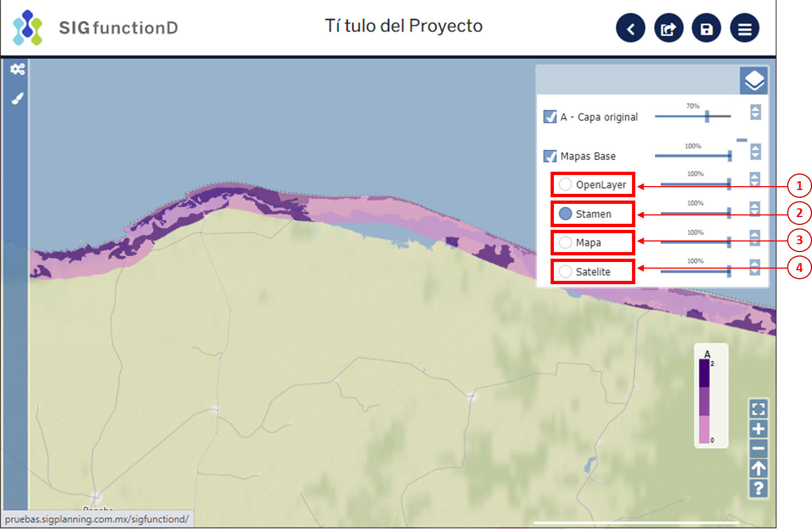The width and height of the screenshot is (812, 529).
Task: Adjust the Capa original opacity slider
Action: (x=693, y=116)
